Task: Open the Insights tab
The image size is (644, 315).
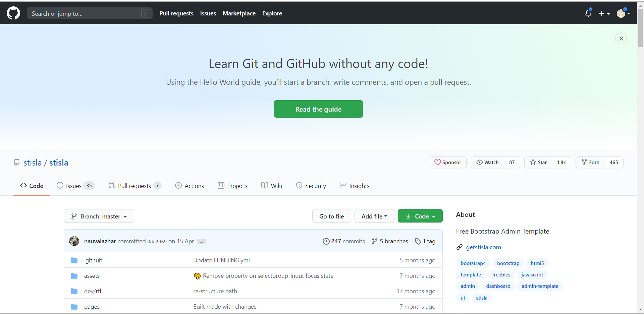Action: tap(355, 186)
